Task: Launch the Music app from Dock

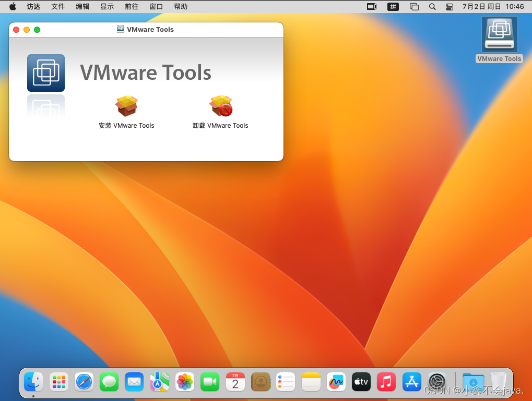Action: 386,382
